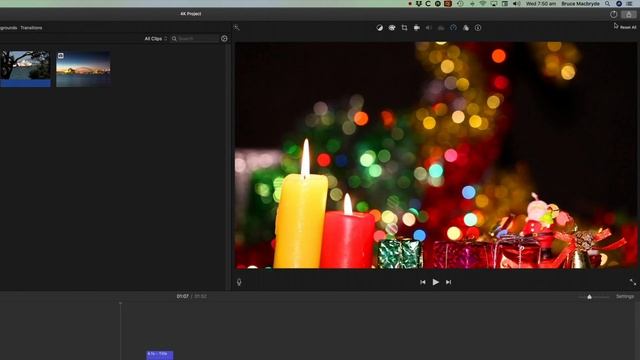The width and height of the screenshot is (640, 360).
Task: Click the voiceover microphone icon
Action: point(239,282)
